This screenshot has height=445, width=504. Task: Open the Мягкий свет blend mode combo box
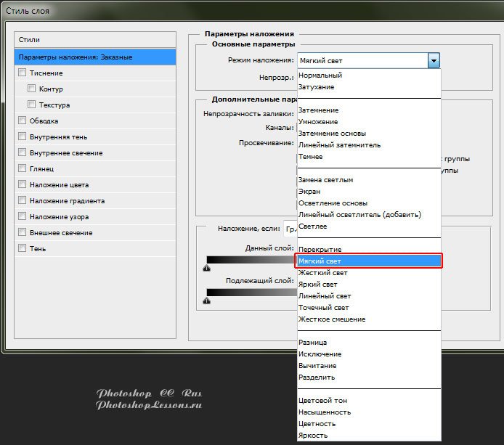(362, 61)
